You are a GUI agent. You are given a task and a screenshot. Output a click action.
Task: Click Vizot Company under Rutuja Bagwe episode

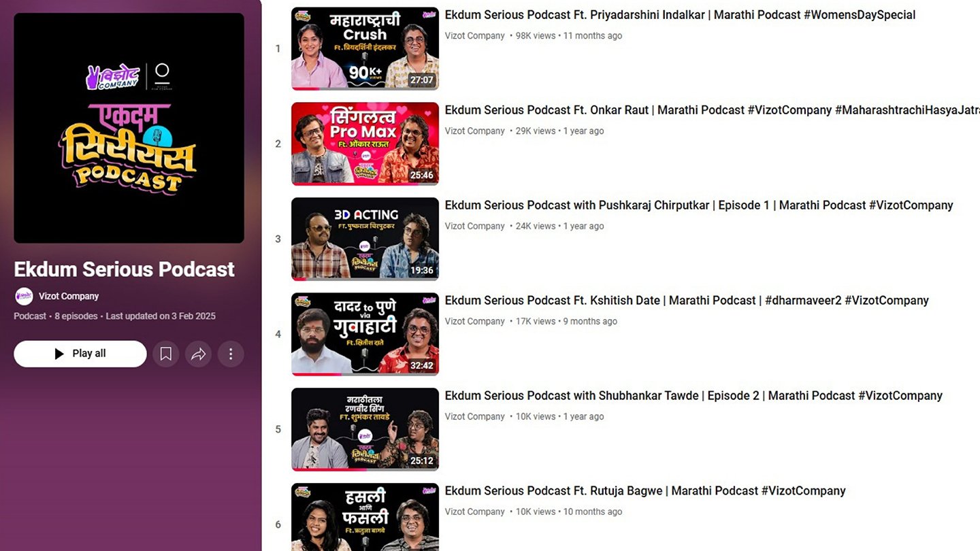pyautogui.click(x=475, y=512)
